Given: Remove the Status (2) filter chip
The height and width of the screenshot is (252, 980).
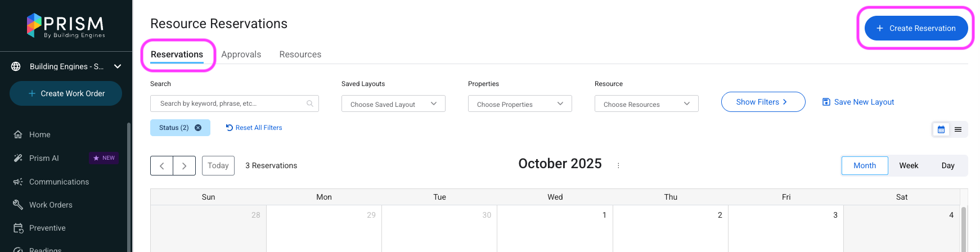Looking at the screenshot, I should pos(198,128).
